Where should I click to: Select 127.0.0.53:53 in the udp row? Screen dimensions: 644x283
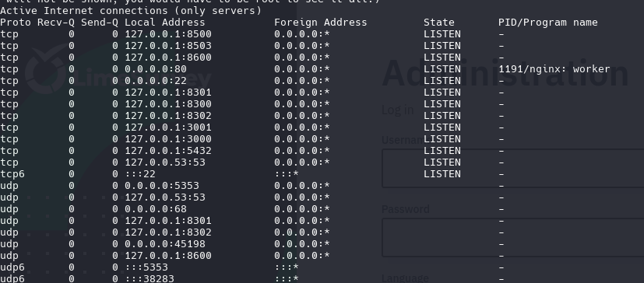click(x=164, y=197)
